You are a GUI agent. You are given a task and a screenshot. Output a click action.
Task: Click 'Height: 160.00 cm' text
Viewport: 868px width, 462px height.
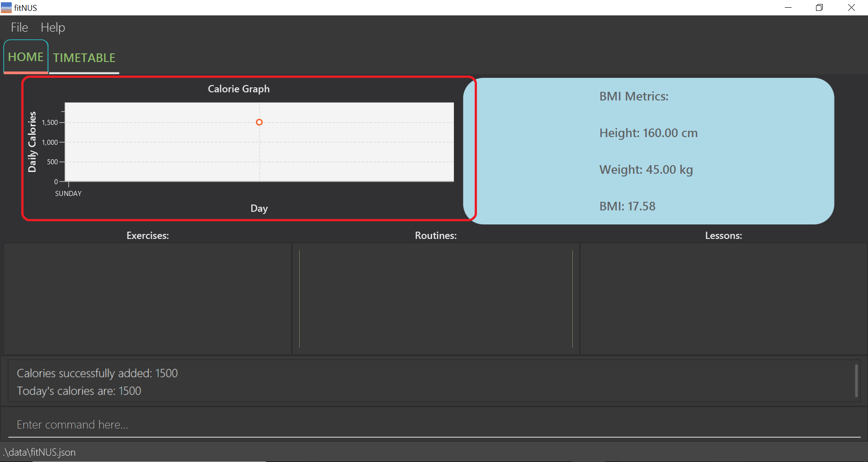[x=648, y=133]
